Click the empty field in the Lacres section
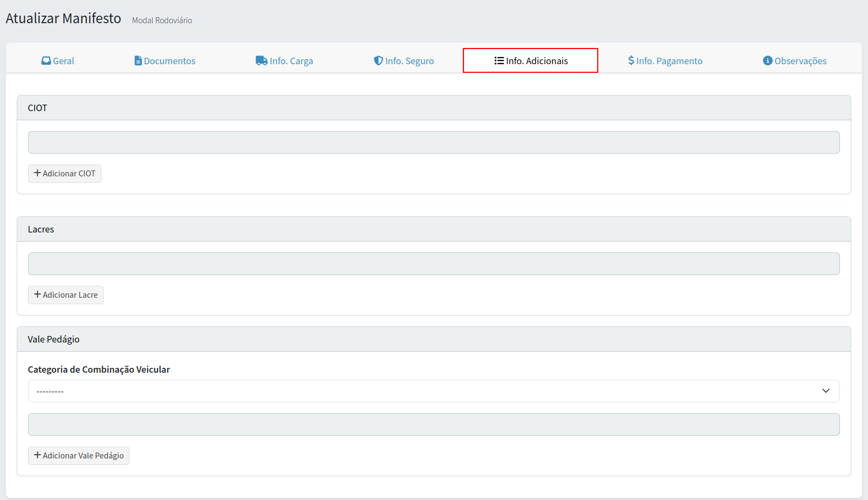This screenshot has width=868, height=500. (433, 264)
